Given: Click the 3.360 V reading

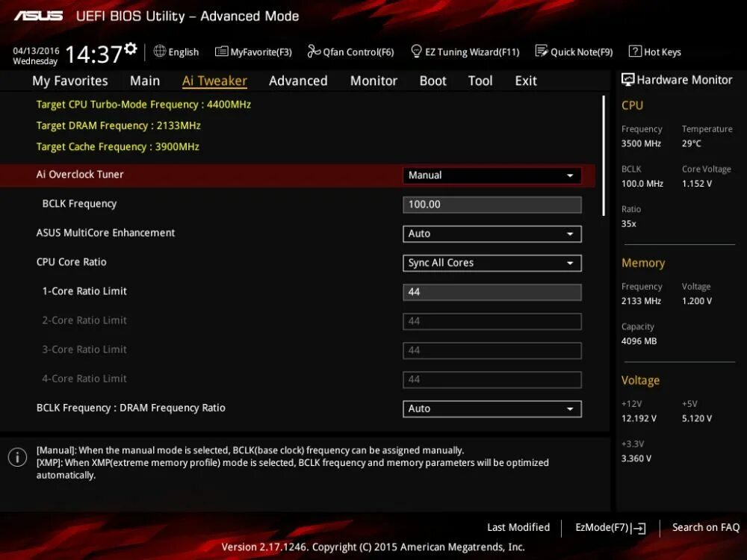Looking at the screenshot, I should [636, 458].
